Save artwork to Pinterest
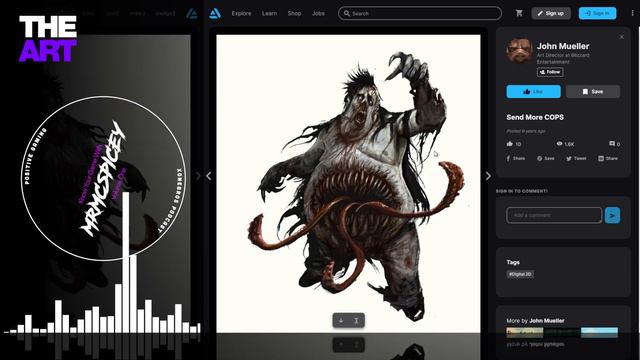This screenshot has width=640, height=360. [546, 158]
